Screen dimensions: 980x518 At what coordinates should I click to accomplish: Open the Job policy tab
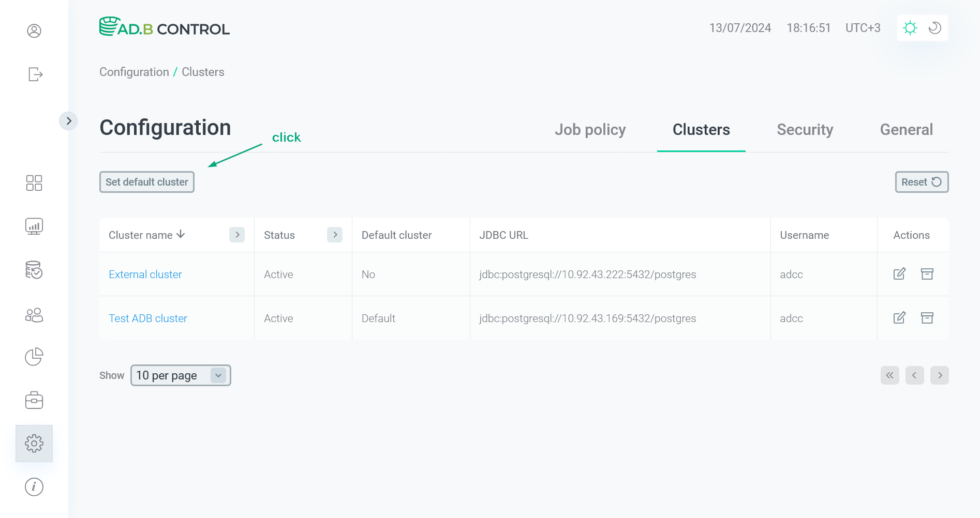(590, 130)
